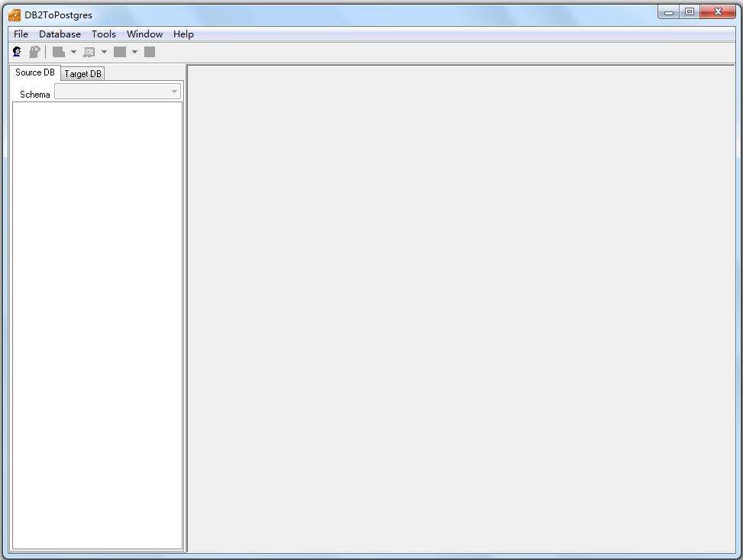Open the Window menu

144,34
